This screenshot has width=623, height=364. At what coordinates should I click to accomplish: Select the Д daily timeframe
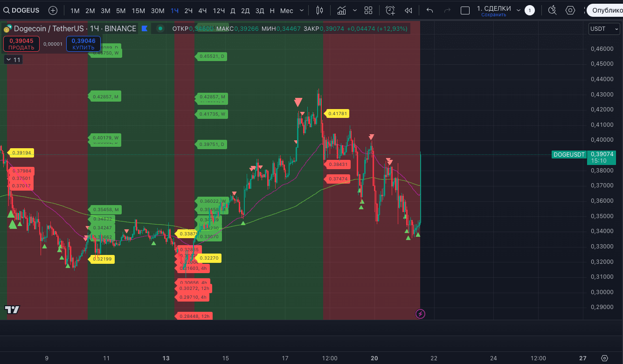(x=233, y=10)
